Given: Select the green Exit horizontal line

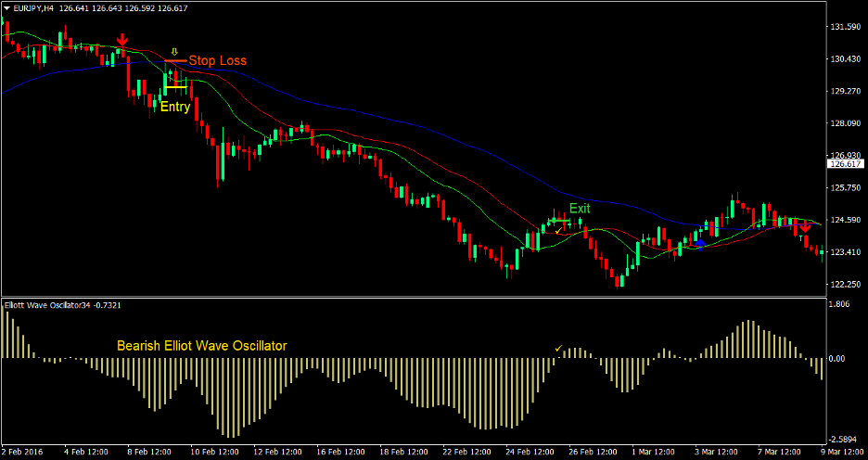Looking at the screenshot, I should pyautogui.click(x=558, y=221).
